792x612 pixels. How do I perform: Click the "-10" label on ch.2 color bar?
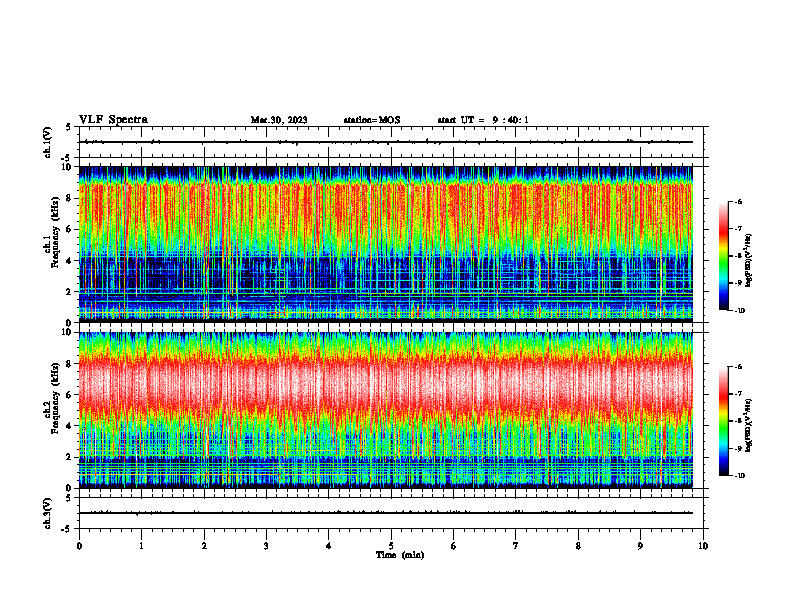pyautogui.click(x=740, y=476)
